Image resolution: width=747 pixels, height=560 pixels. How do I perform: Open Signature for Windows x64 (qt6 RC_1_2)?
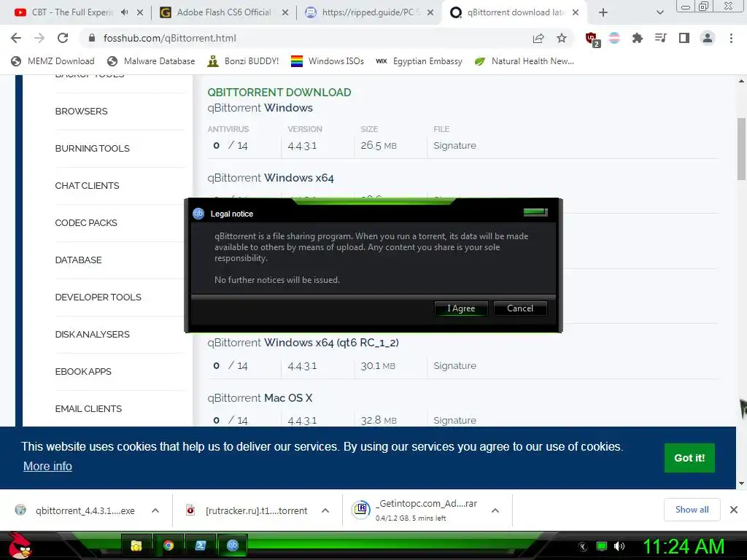click(x=454, y=366)
